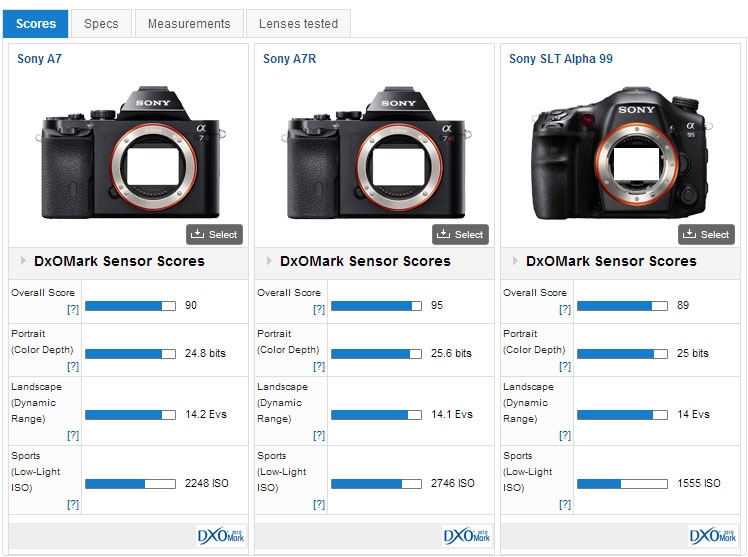The width and height of the screenshot is (748, 557).
Task: Open help [?] for Alpha 99 Portrait Color Depth
Action: [x=565, y=366]
